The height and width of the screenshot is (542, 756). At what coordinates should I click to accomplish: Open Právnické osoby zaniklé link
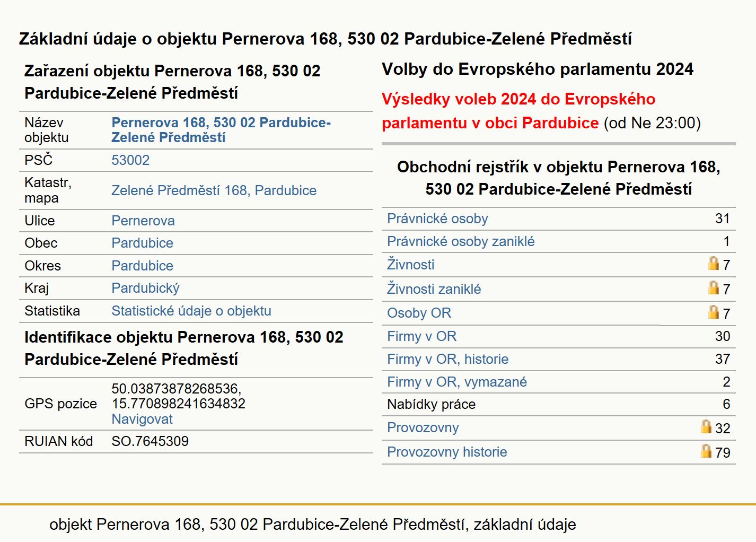point(461,241)
